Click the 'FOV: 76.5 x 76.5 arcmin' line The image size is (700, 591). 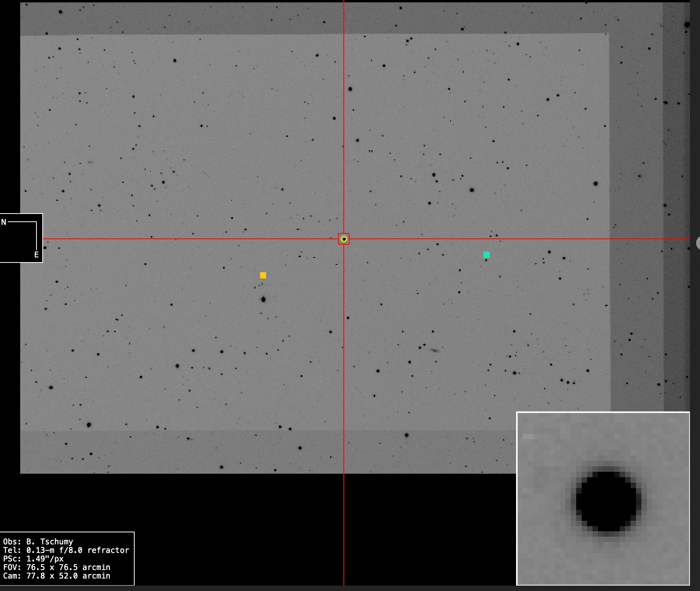point(57,567)
